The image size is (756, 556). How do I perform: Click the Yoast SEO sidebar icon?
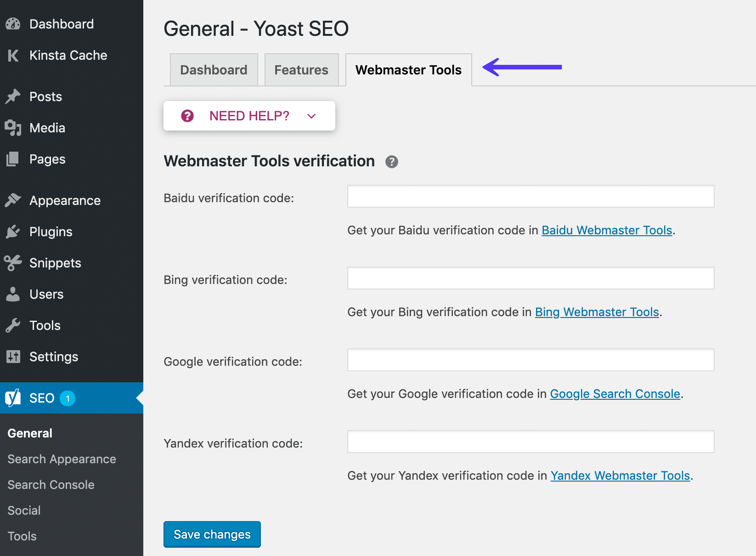pyautogui.click(x=14, y=398)
